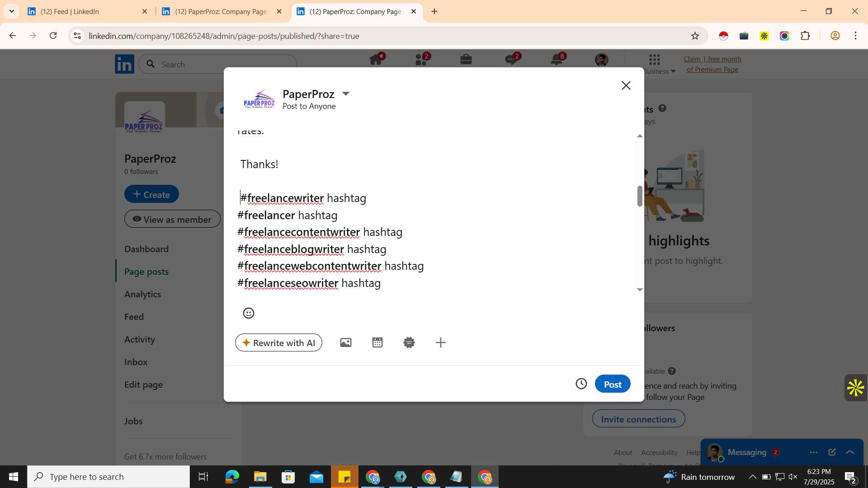868x488 pixels.
Task: Show hidden system tray icons
Action: tap(752, 477)
